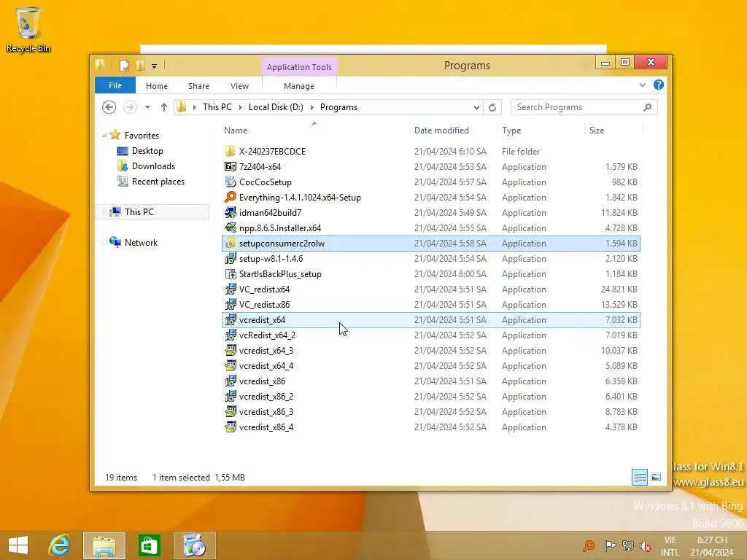
Task: Select the CocCocSetup application icon
Action: 230,182
